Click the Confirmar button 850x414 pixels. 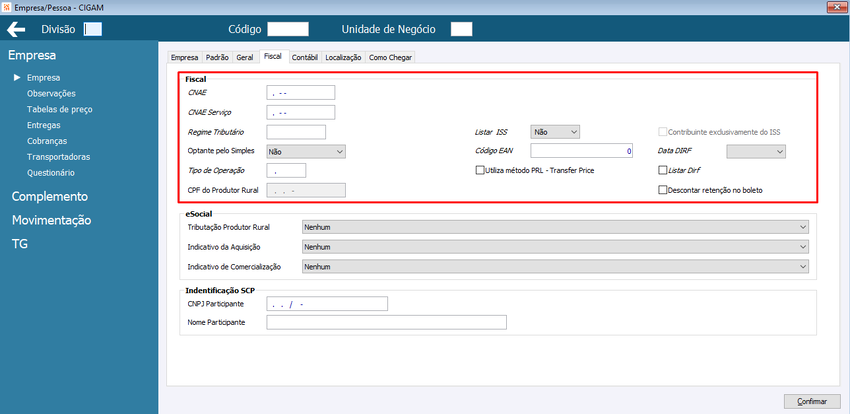pos(812,402)
